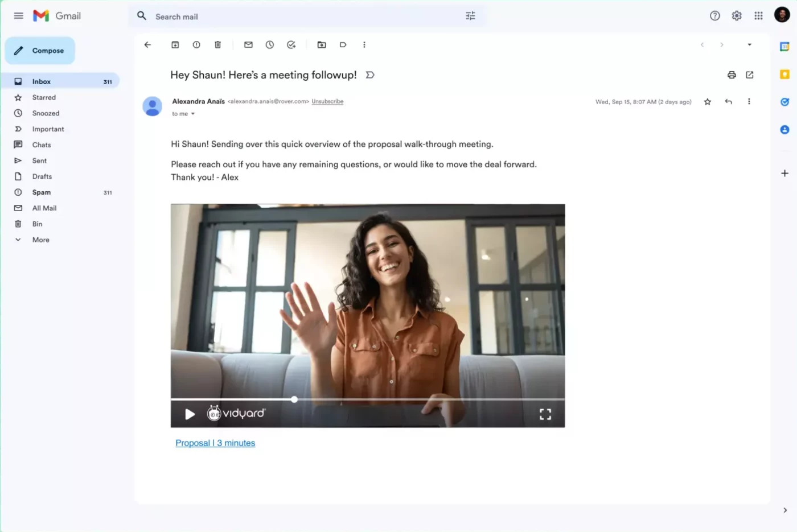Click sender name Alexandra Anaïs
This screenshot has height=532, width=797.
tap(199, 102)
